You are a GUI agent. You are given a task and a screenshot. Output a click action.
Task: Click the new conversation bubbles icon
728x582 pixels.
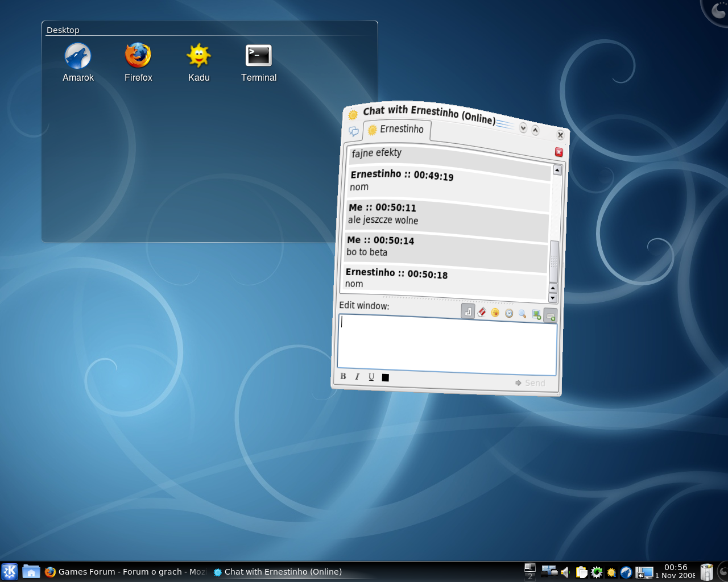[354, 131]
